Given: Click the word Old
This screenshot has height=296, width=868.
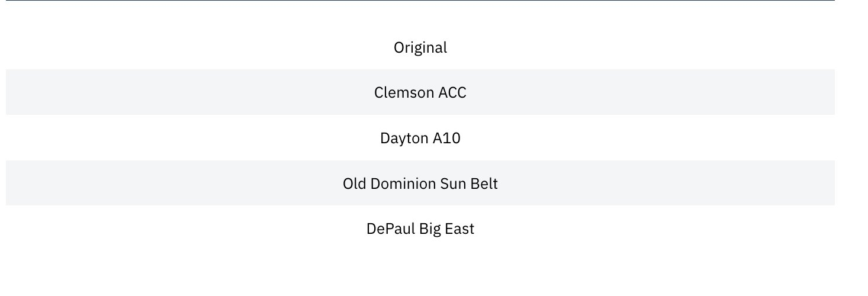Looking at the screenshot, I should 354,184.
